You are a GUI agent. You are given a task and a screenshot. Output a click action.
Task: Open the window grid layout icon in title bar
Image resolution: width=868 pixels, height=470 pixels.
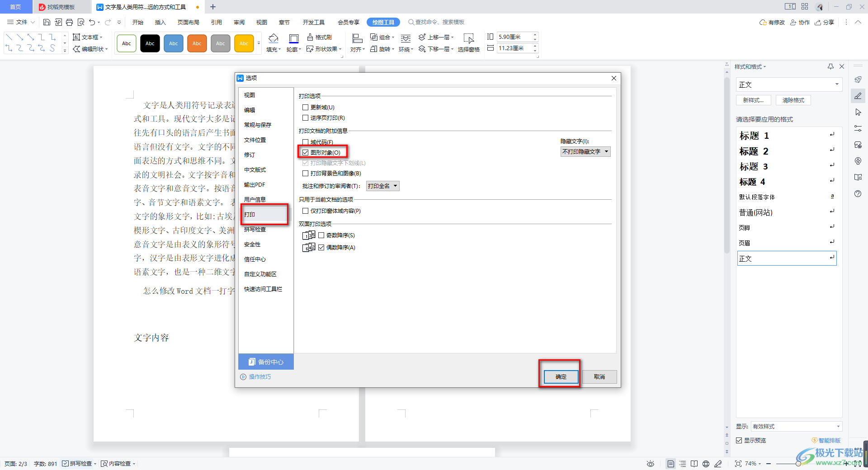tap(805, 6)
